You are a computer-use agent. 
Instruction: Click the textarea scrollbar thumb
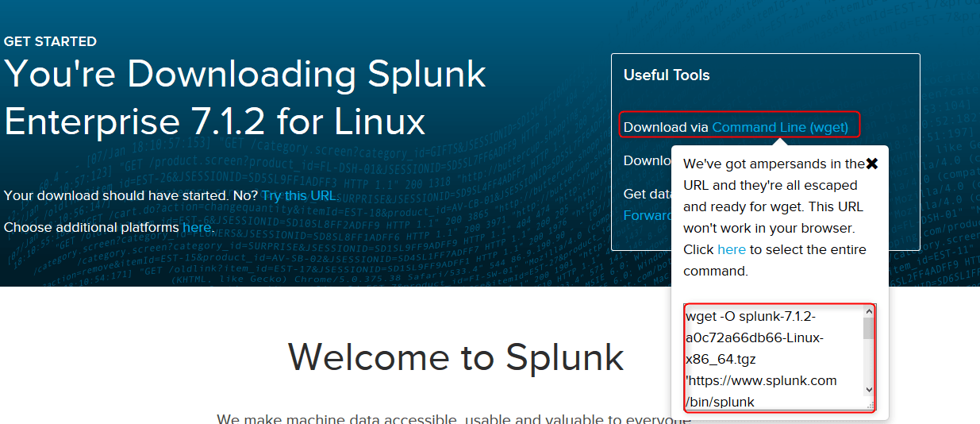coord(869,328)
